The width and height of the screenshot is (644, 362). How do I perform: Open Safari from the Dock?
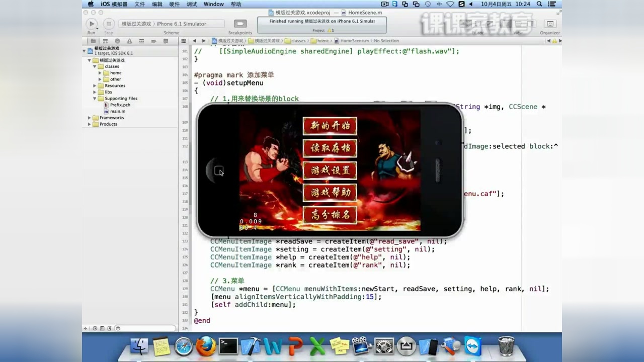(x=184, y=346)
